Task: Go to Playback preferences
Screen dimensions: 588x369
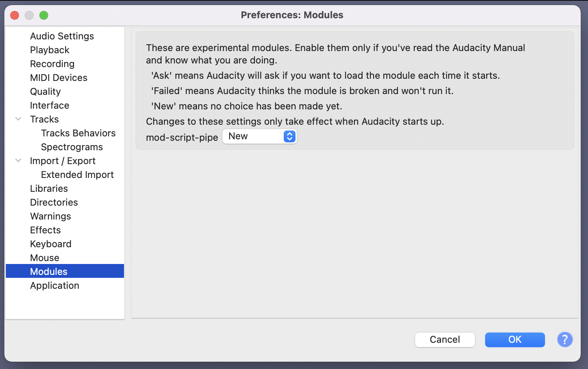Action: click(50, 50)
